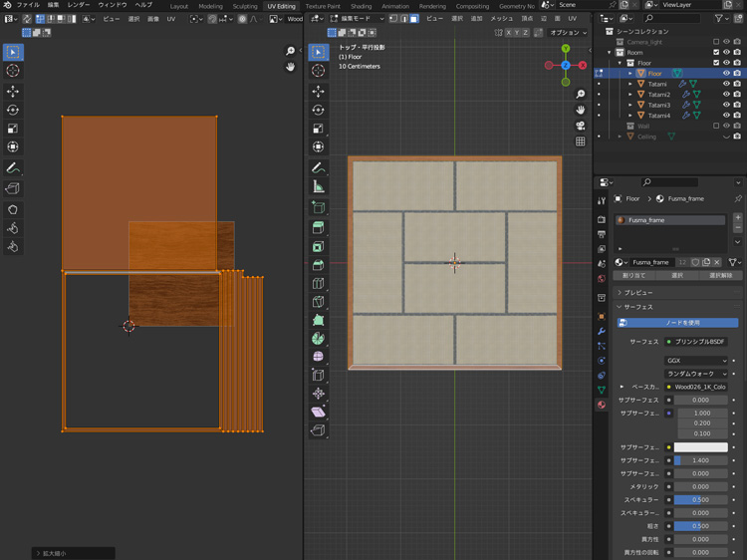Open the ウィンドウ menu
Image resolution: width=747 pixels, height=560 pixels.
tap(113, 6)
